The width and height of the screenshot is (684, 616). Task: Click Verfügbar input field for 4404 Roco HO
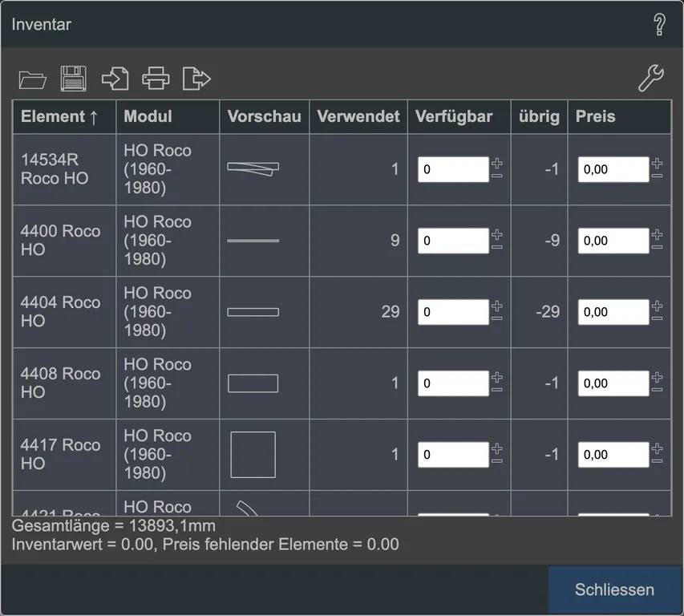[453, 312]
